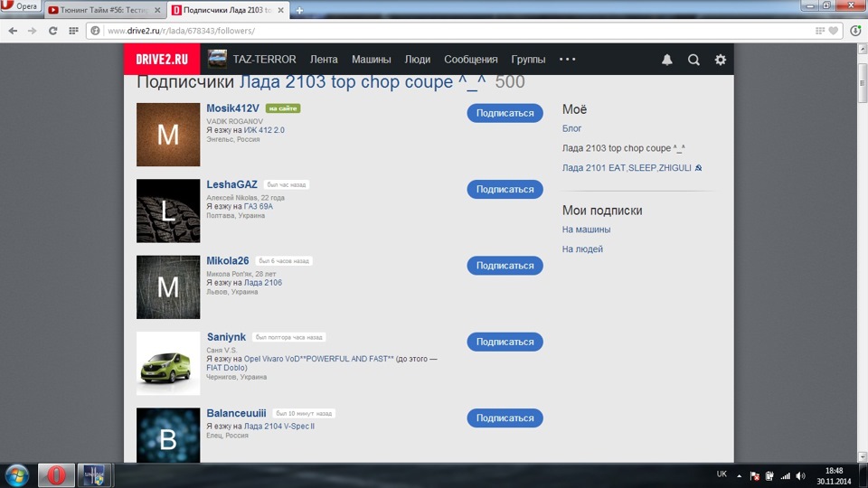The width and height of the screenshot is (868, 488).
Task: Open the network signal tray icon
Action: click(x=786, y=476)
